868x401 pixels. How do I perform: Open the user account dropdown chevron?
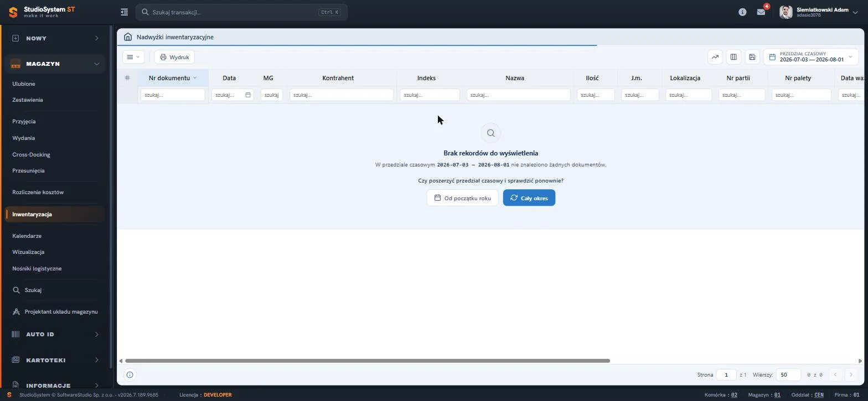(x=855, y=12)
